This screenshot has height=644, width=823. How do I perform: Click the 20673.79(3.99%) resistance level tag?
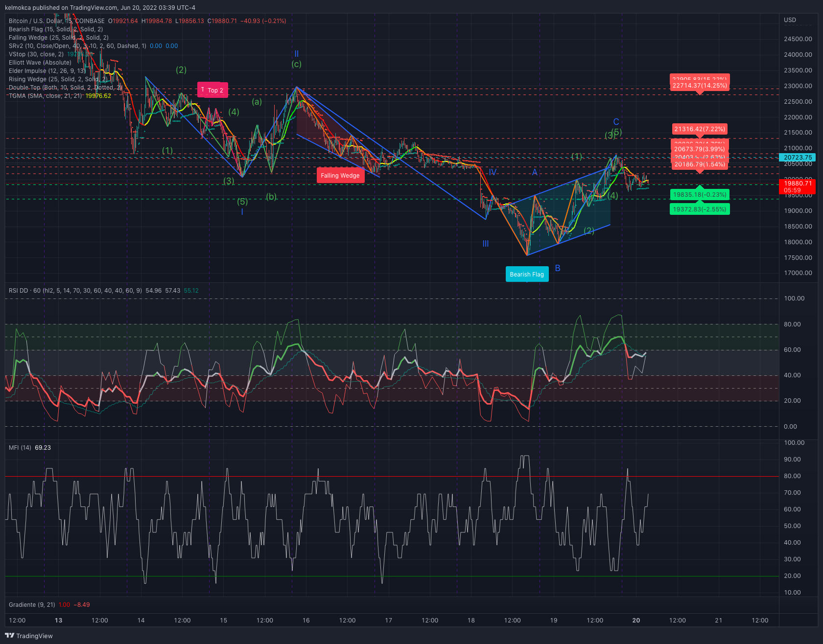pos(700,149)
